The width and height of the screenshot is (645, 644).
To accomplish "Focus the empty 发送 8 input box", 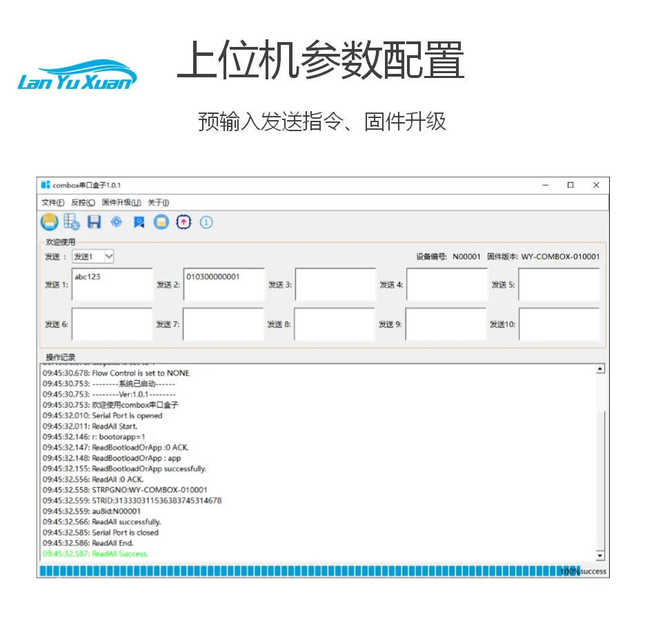I will point(335,324).
